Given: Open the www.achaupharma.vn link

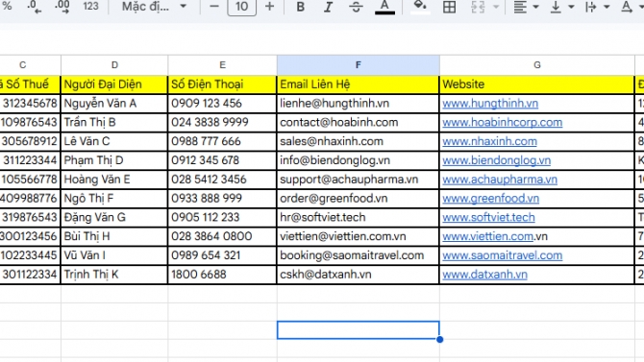Looking at the screenshot, I should 500,180.
